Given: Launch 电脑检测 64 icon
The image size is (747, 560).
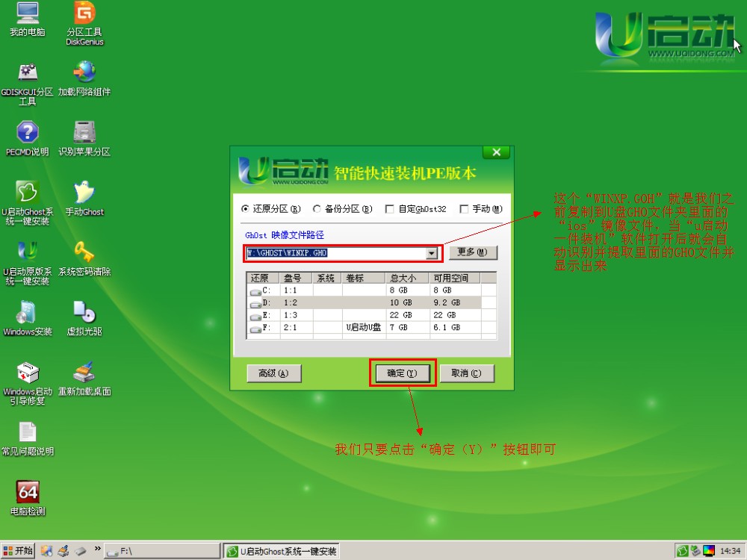Looking at the screenshot, I should pos(28,499).
